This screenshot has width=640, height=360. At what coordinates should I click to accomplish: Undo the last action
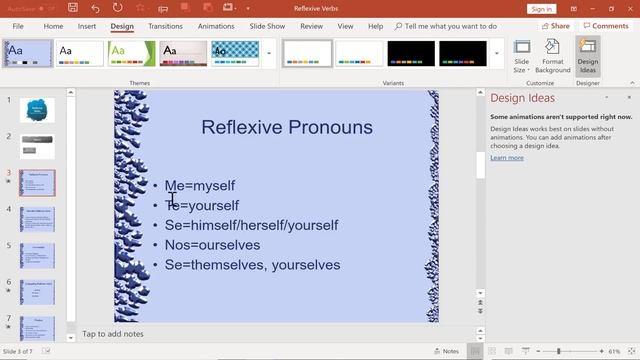[95, 8]
